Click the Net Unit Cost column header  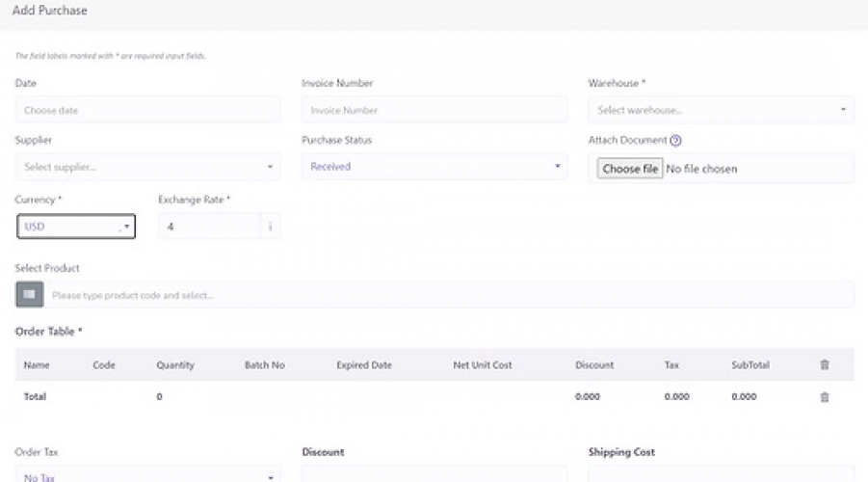483,365
